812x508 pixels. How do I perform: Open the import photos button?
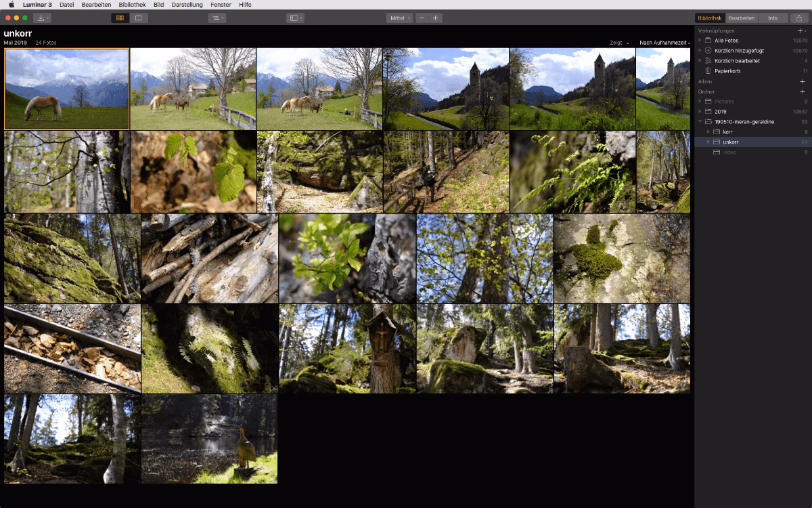(43, 18)
